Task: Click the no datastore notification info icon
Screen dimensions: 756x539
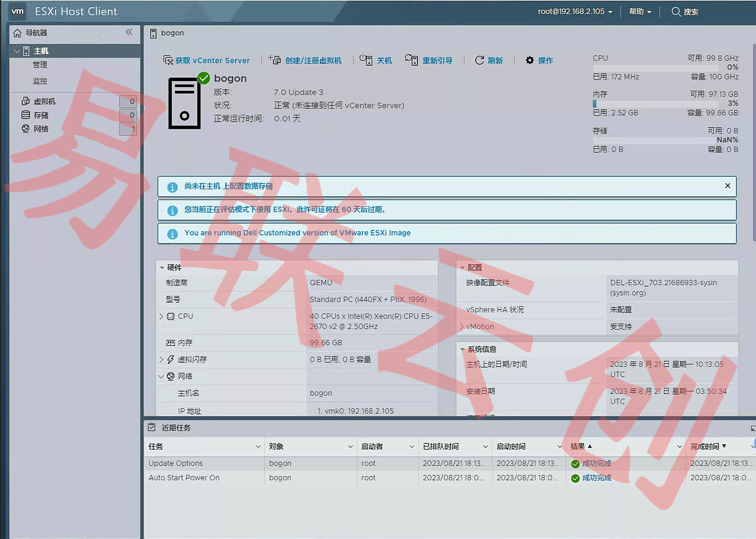Action: [x=172, y=187]
